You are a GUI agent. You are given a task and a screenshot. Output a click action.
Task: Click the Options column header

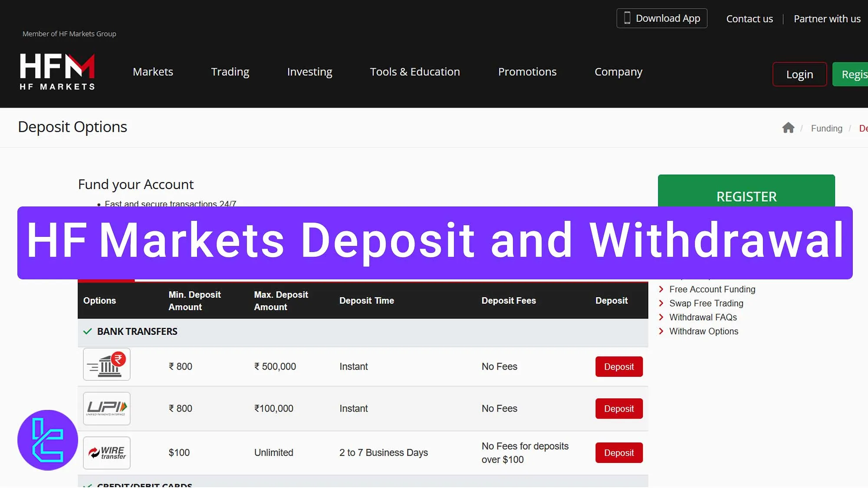99,301
